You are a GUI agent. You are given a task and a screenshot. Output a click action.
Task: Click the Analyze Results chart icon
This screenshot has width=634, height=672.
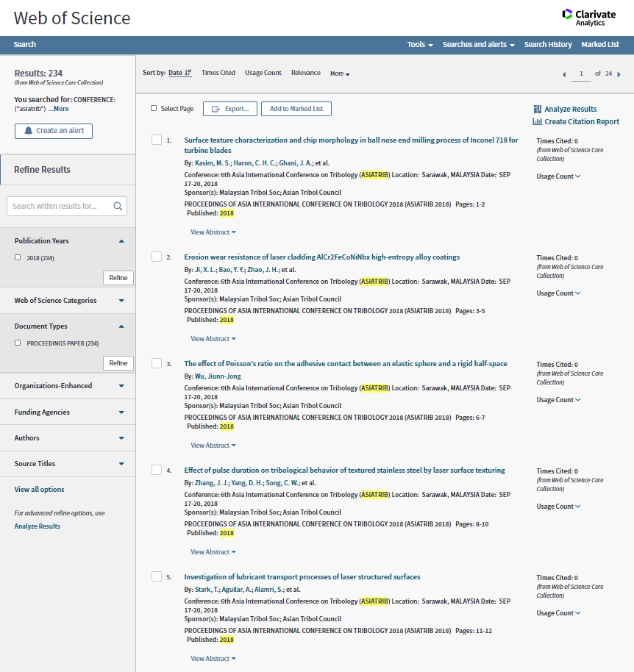click(538, 109)
